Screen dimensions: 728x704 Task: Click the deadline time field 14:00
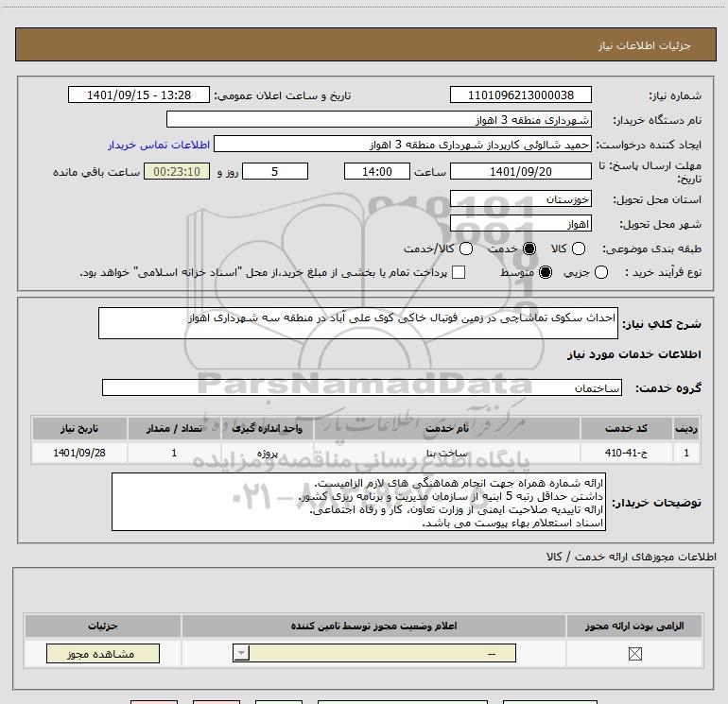click(377, 172)
